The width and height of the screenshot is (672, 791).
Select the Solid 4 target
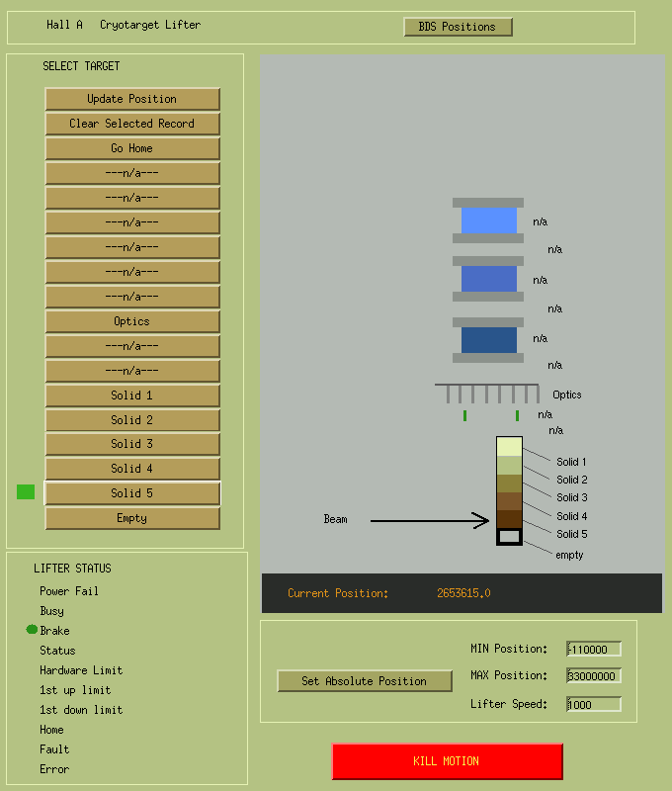[132, 469]
